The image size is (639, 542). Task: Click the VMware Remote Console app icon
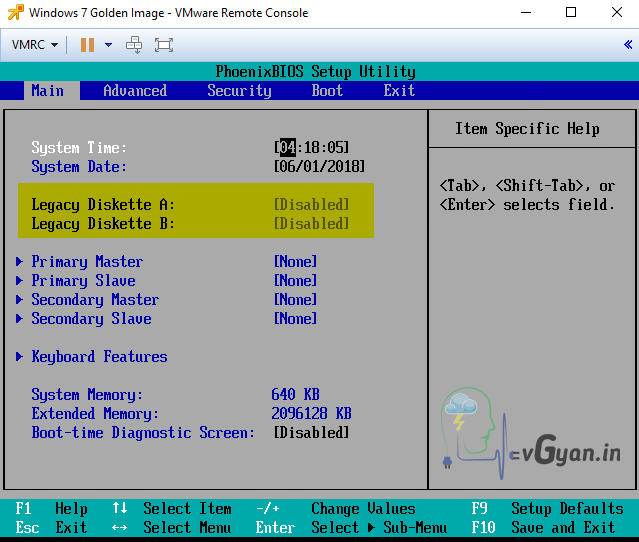[x=15, y=12]
